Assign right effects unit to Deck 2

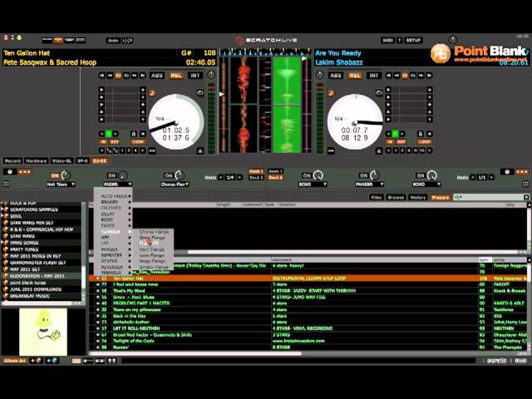275,177
